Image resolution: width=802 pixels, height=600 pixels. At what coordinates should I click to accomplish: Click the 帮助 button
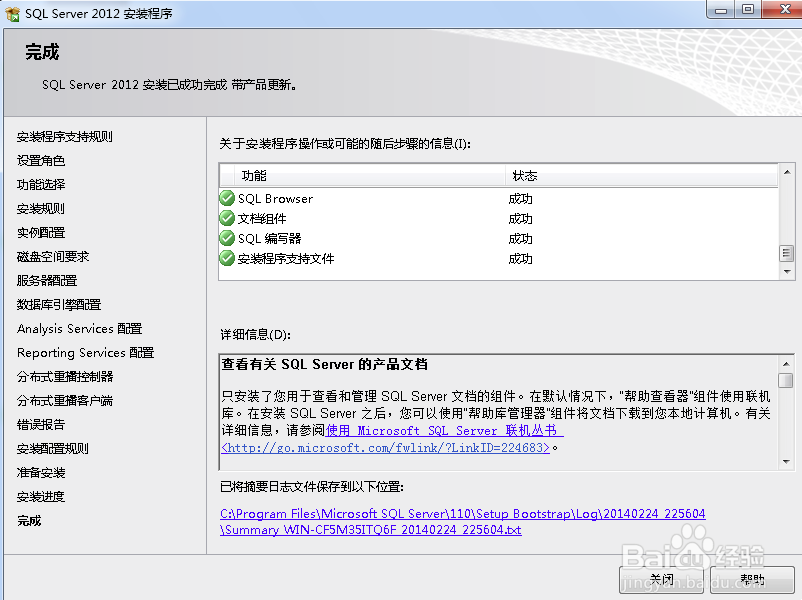click(752, 578)
